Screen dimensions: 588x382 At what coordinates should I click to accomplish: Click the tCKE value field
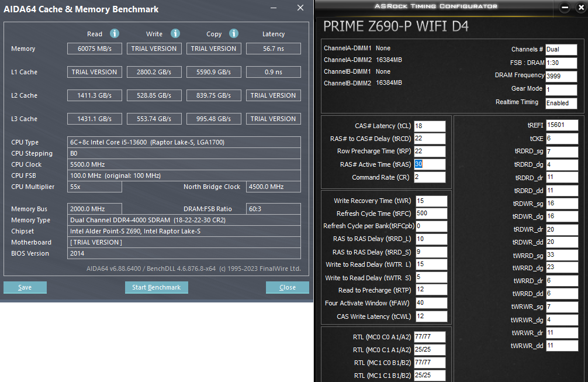562,139
